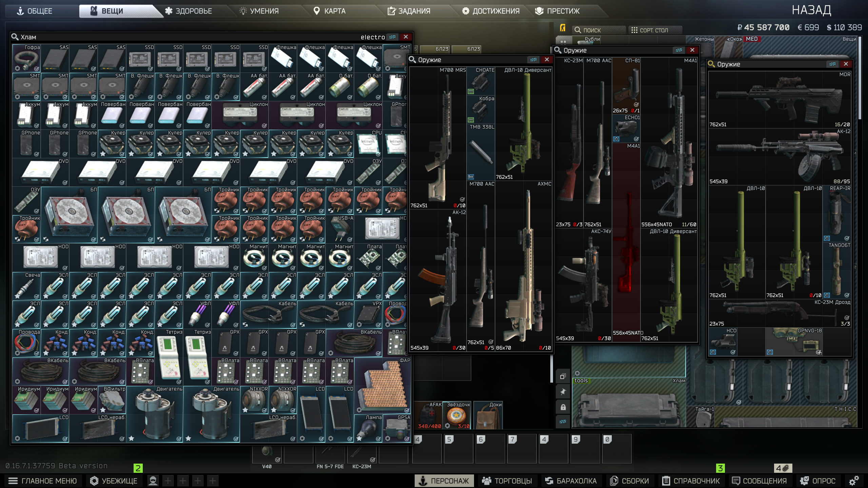Click the ПОИСК stash search field

click(x=599, y=30)
